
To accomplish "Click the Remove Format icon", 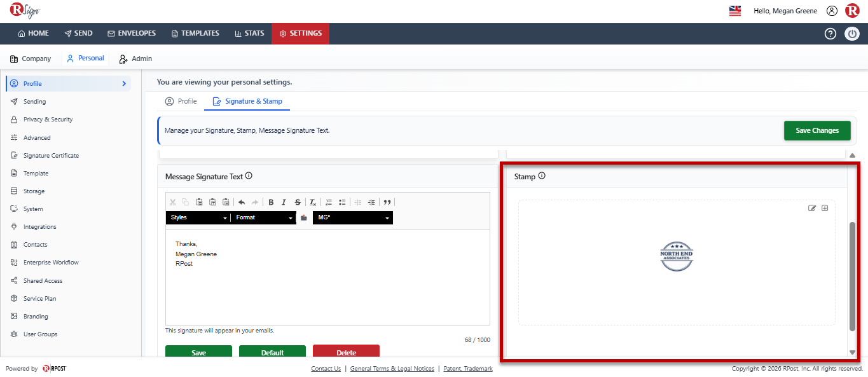I will [x=313, y=202].
